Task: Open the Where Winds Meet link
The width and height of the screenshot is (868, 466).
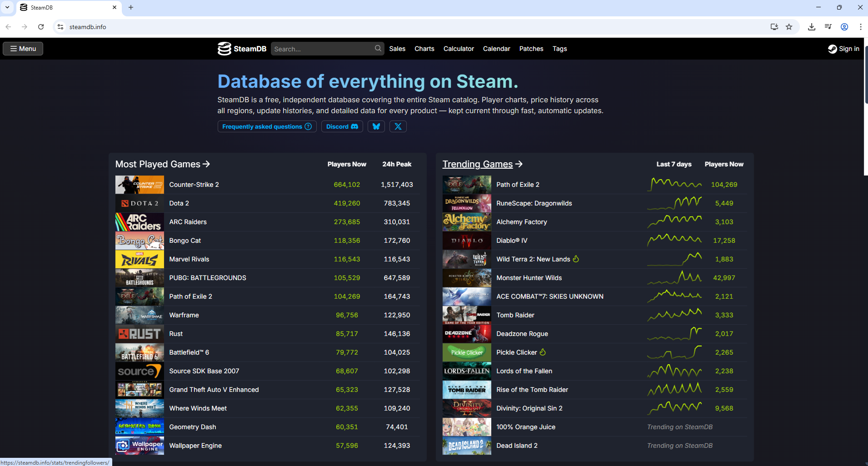Action: pos(198,408)
